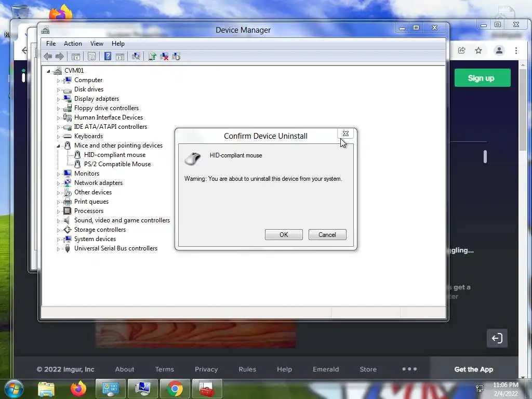Screen dimensions: 532x399
Task: Select the IDE ATA/ATAPI controllers row label
Action: (111, 127)
